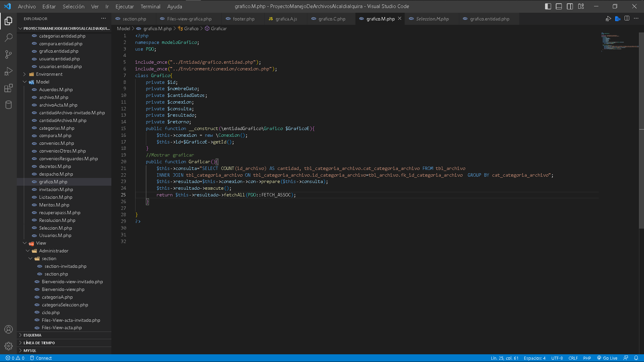The height and width of the screenshot is (362, 644).
Task: Open grafico.entidad.php in the explorer tree
Action: [x=64, y=51]
